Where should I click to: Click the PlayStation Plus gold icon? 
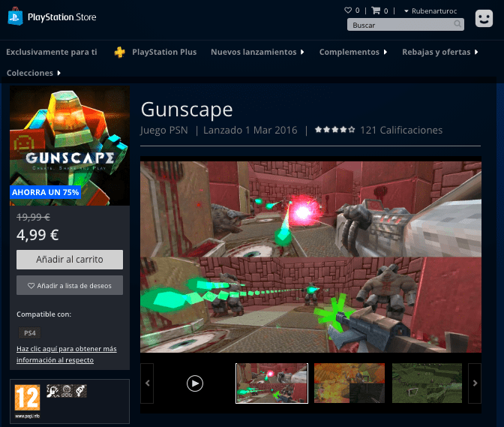[x=119, y=52]
